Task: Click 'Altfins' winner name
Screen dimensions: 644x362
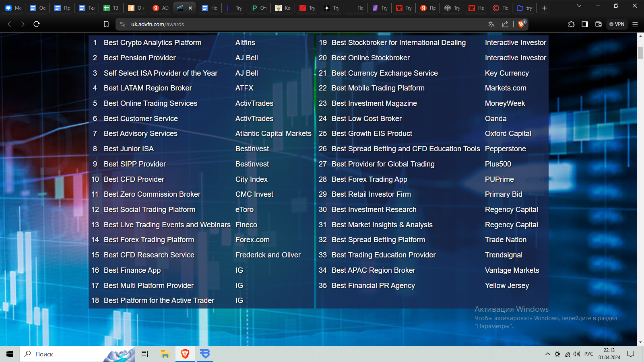Action: click(x=245, y=43)
